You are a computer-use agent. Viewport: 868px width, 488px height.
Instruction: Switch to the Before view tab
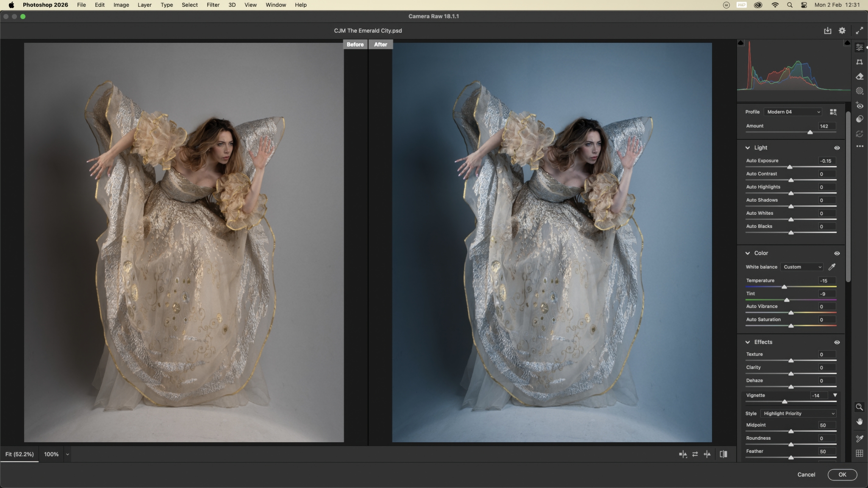point(355,44)
